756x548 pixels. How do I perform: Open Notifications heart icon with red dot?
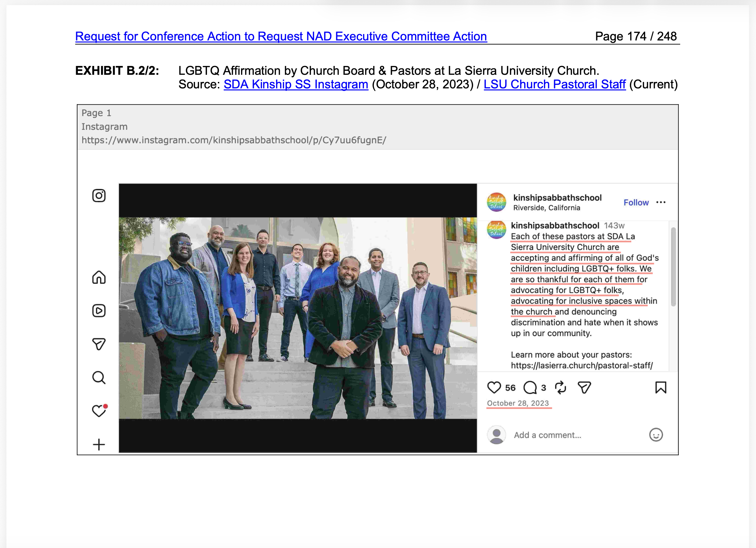tap(100, 410)
